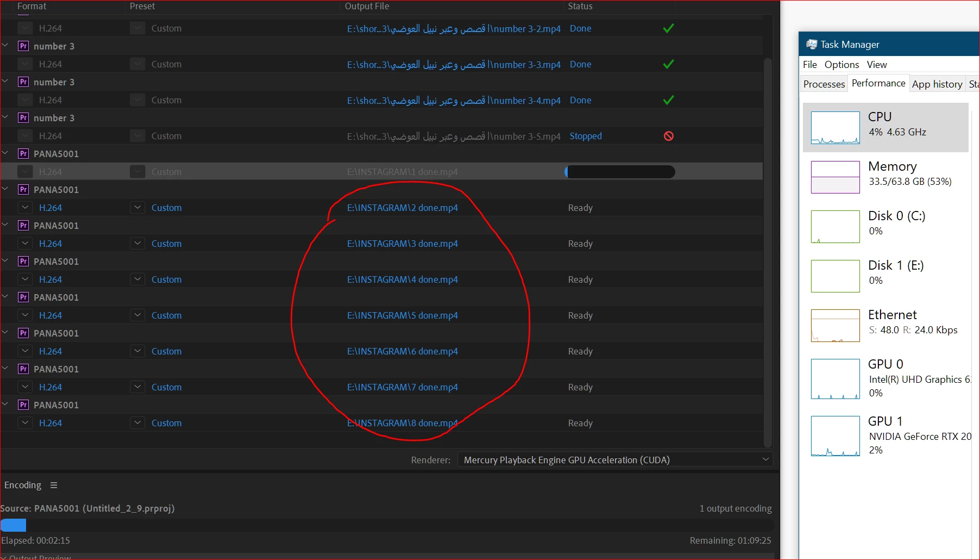This screenshot has height=560, width=980.
Task: Open output path E:\INSTAGRAM\7 done.mp4
Action: click(x=403, y=387)
